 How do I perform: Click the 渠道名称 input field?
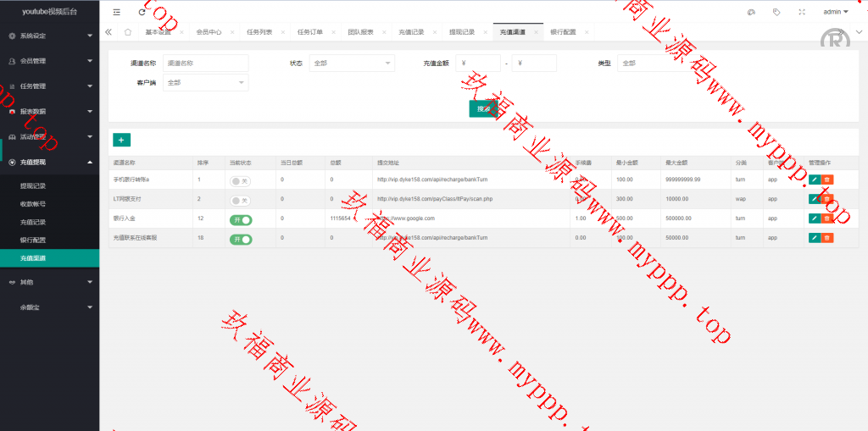click(x=205, y=63)
